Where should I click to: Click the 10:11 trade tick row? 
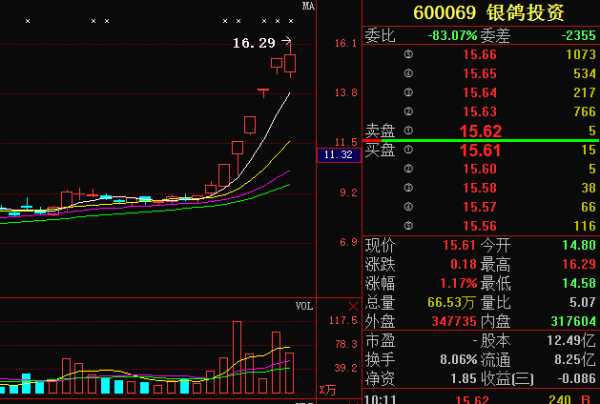(481, 399)
